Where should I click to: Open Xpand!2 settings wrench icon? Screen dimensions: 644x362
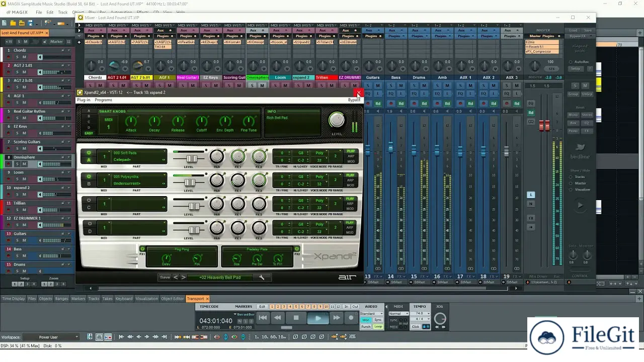click(x=262, y=278)
